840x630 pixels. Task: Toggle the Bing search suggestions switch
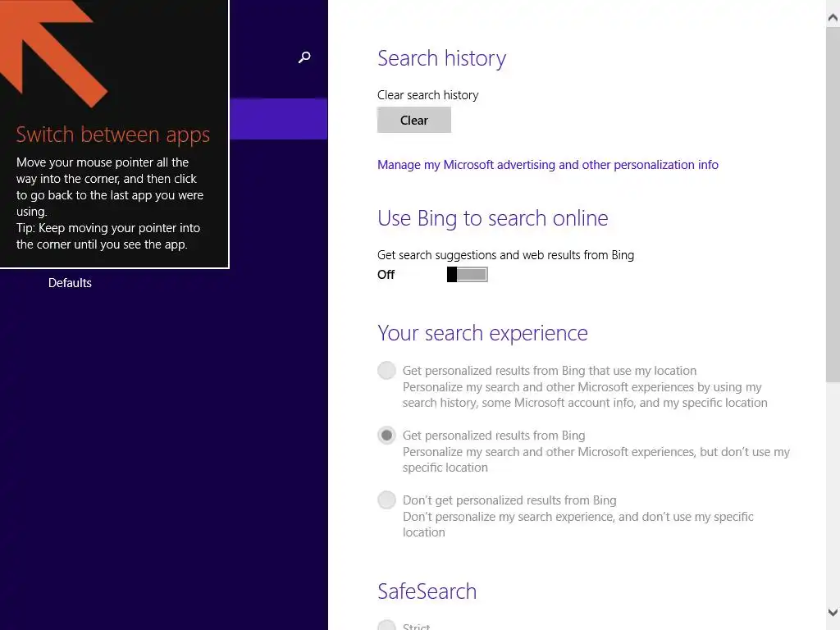467,274
